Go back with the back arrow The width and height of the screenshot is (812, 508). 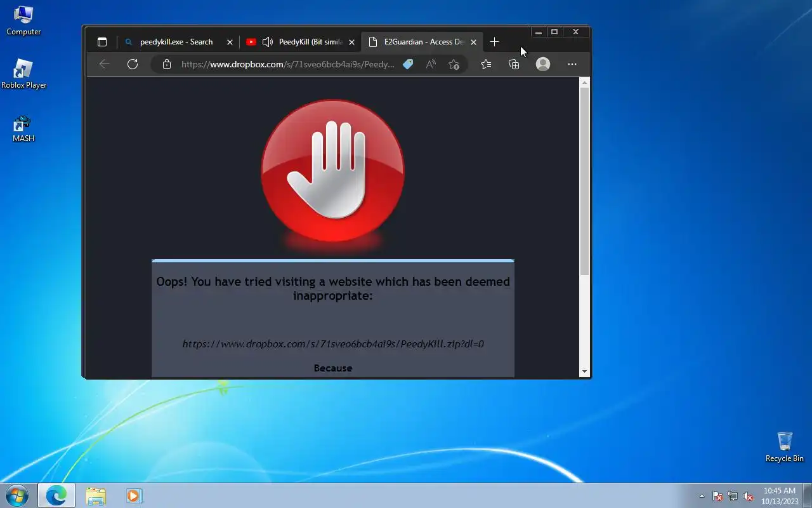[105, 64]
